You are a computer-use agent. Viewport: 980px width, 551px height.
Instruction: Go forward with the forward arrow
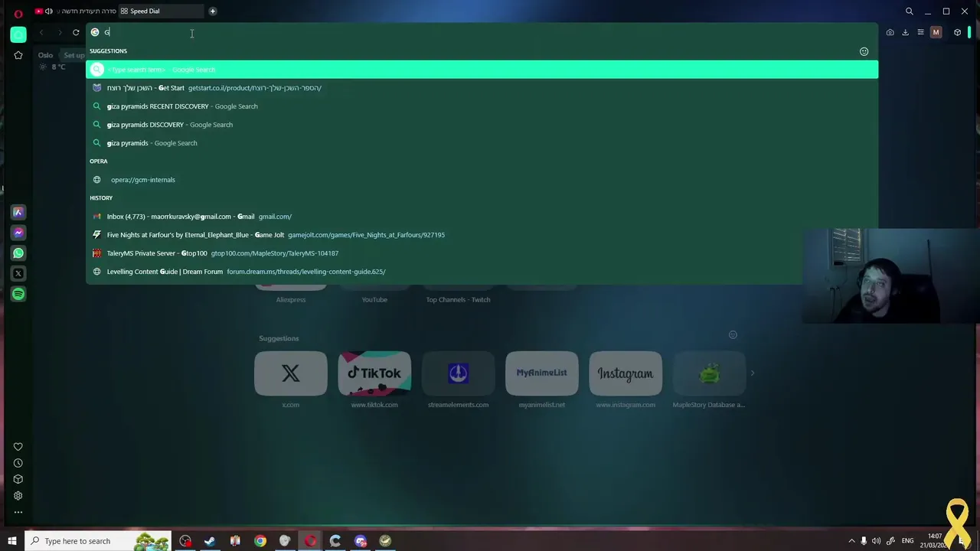click(59, 32)
